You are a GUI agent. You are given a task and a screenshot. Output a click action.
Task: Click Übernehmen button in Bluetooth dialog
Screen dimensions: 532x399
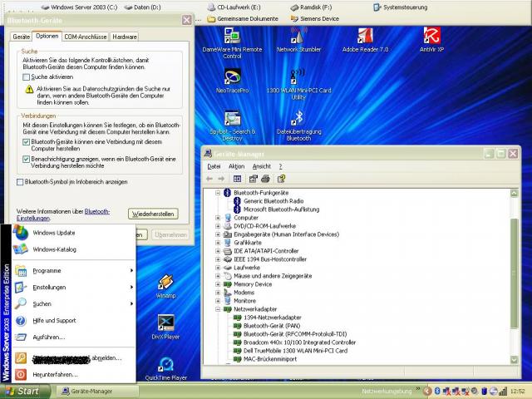pos(170,234)
